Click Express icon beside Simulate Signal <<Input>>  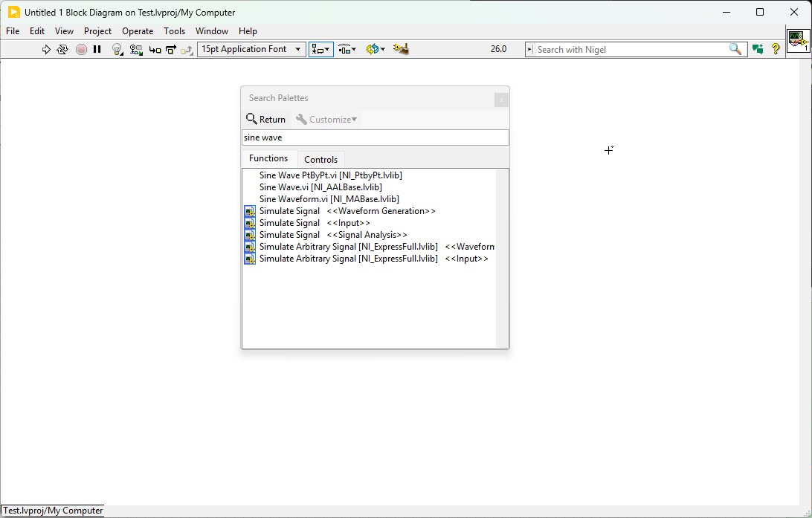point(250,223)
